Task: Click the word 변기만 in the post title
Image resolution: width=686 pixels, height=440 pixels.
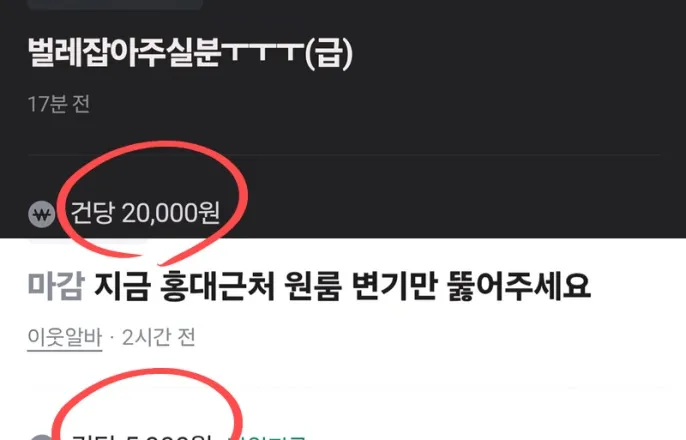Action: pos(395,286)
